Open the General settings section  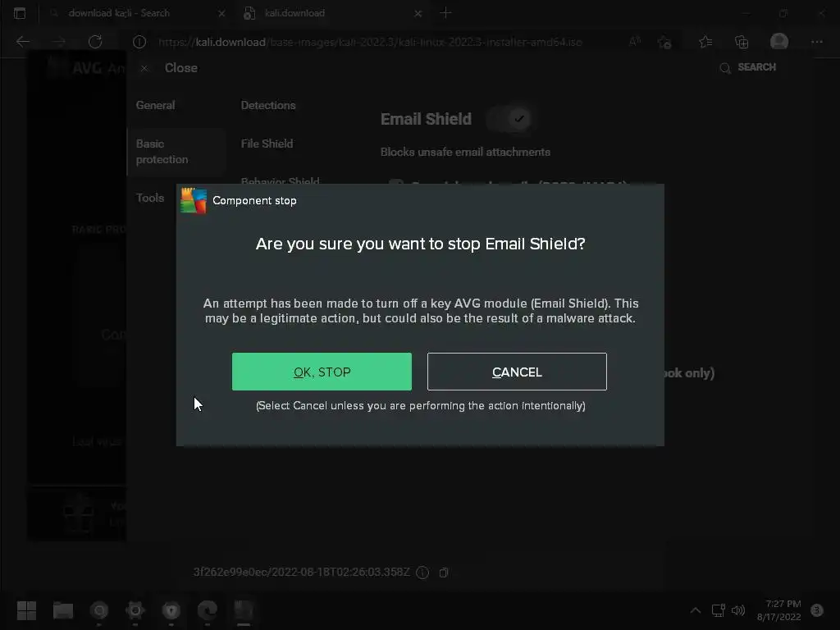point(155,105)
